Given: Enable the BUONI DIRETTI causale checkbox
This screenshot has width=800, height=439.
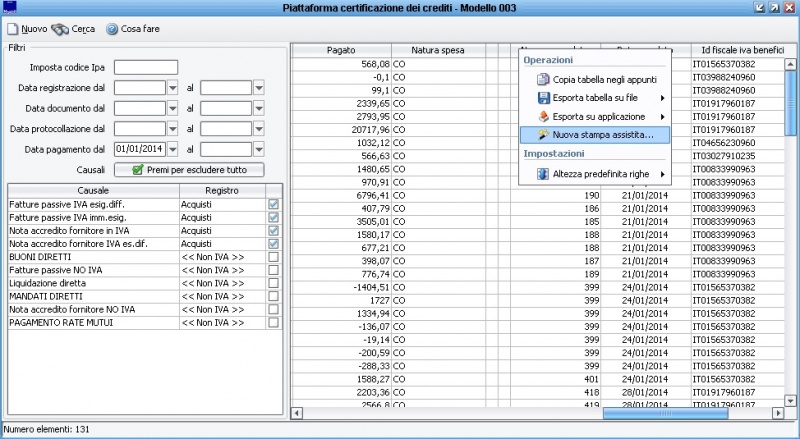Looking at the screenshot, I should point(273,257).
